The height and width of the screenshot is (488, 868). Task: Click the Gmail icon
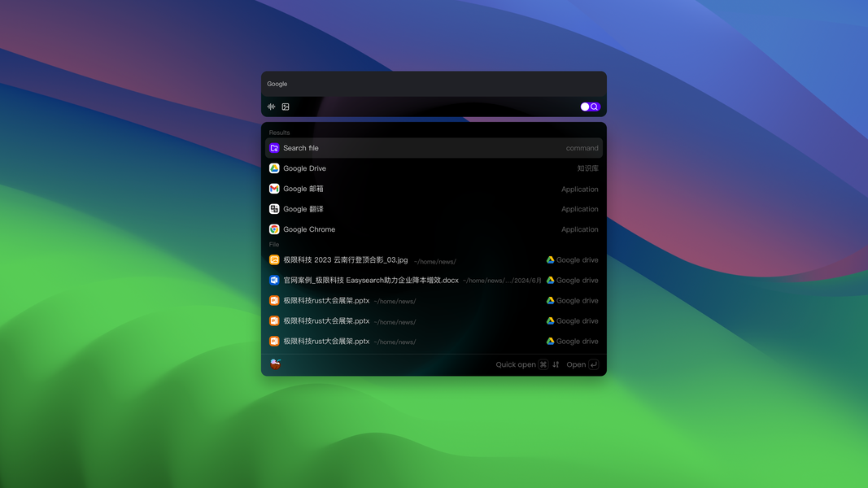(274, 189)
